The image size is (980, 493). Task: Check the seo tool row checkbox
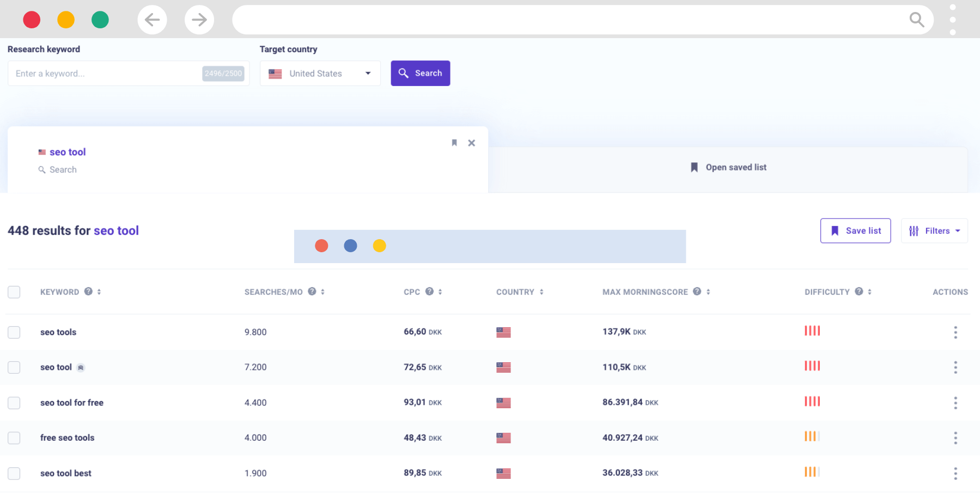click(14, 368)
